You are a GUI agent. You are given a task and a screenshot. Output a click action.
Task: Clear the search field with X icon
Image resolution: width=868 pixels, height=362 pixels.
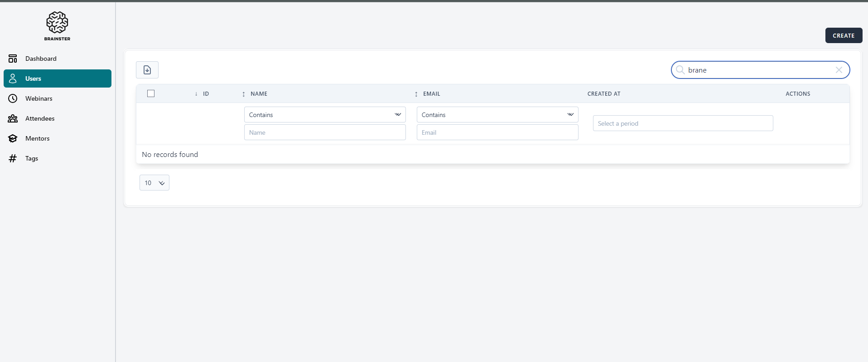[839, 70]
